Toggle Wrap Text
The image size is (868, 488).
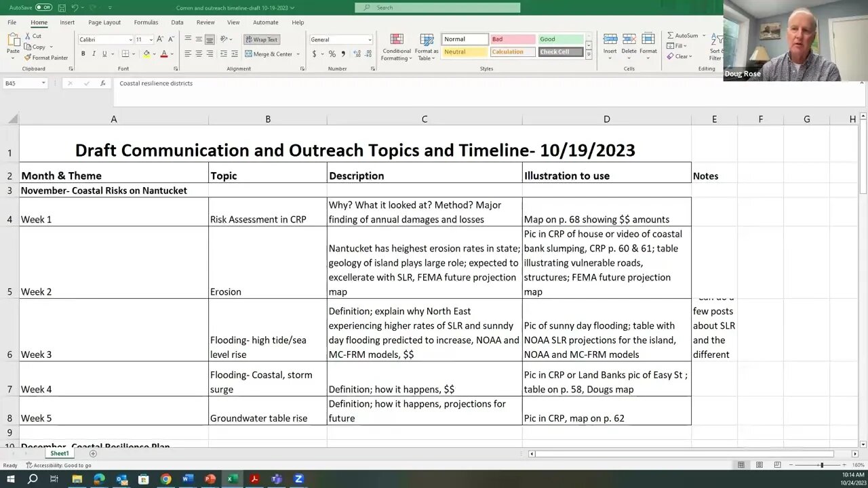[261, 39]
